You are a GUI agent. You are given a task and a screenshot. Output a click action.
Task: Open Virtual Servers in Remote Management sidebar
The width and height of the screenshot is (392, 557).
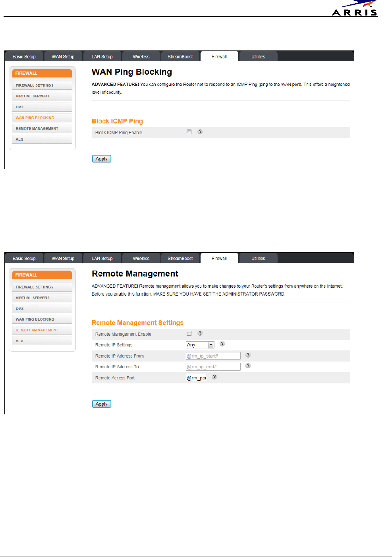42,298
